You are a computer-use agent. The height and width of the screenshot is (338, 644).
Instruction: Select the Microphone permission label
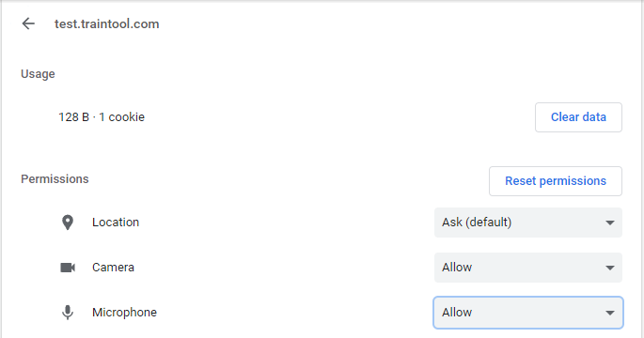point(124,313)
